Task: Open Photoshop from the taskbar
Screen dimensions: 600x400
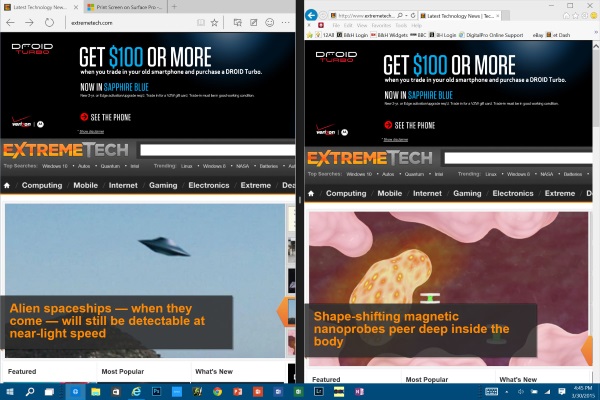Action: [x=157, y=392]
